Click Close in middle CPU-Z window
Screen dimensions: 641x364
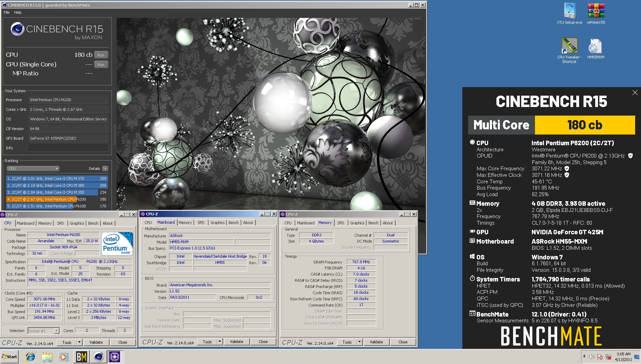[x=263, y=342]
